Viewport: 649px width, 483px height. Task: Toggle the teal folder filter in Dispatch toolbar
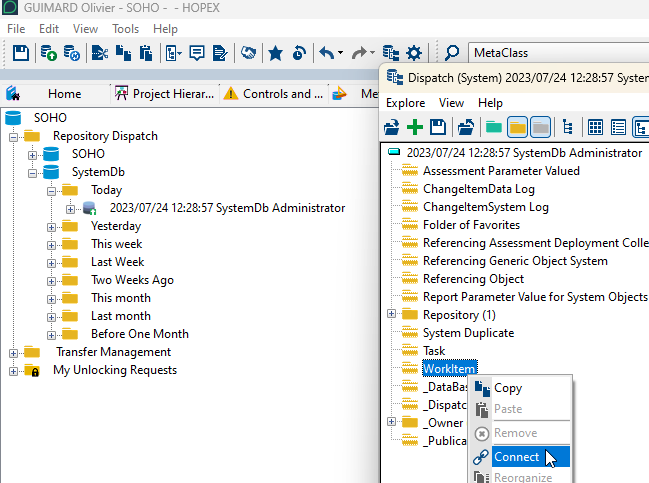click(493, 127)
